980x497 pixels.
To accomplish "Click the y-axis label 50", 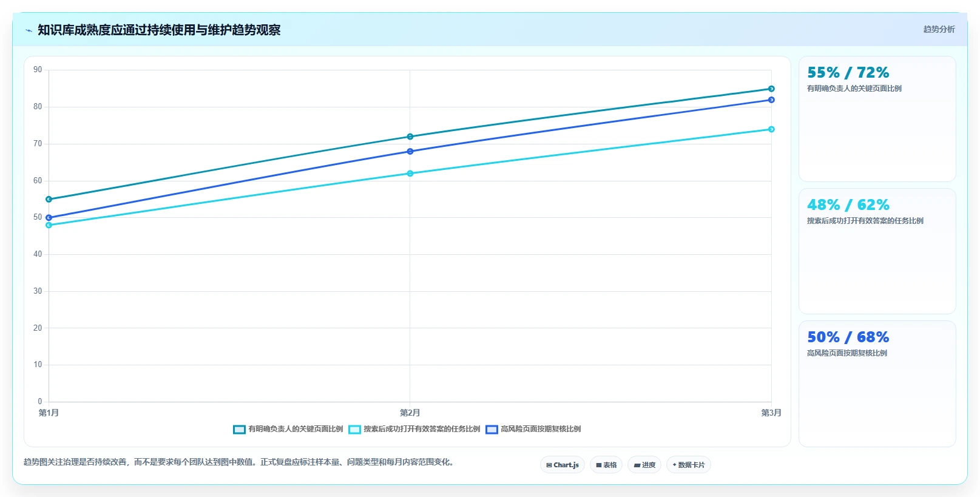I will [38, 217].
